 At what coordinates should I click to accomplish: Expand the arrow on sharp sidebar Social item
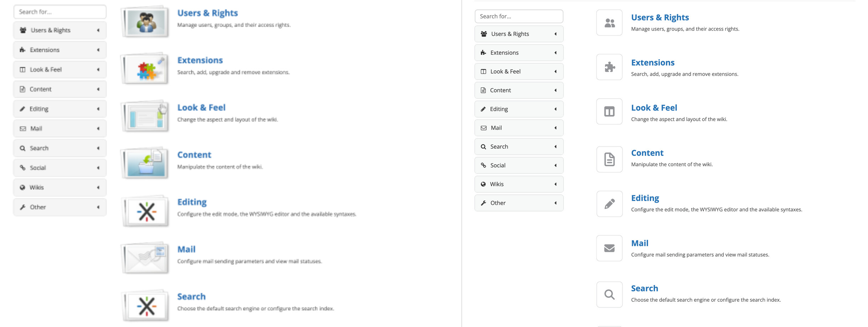[555, 165]
